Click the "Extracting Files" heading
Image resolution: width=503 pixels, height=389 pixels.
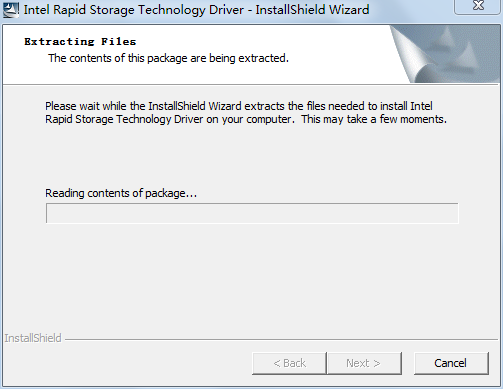click(80, 42)
